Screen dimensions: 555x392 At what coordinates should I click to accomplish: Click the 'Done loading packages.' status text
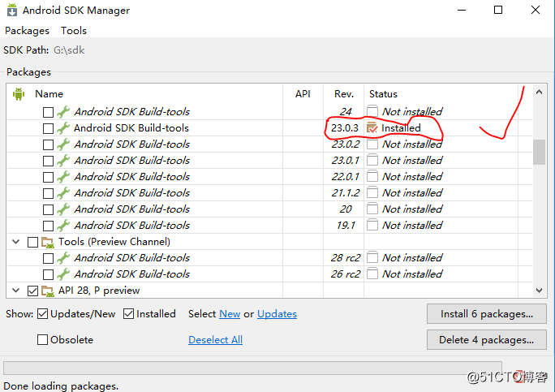pyautogui.click(x=61, y=386)
